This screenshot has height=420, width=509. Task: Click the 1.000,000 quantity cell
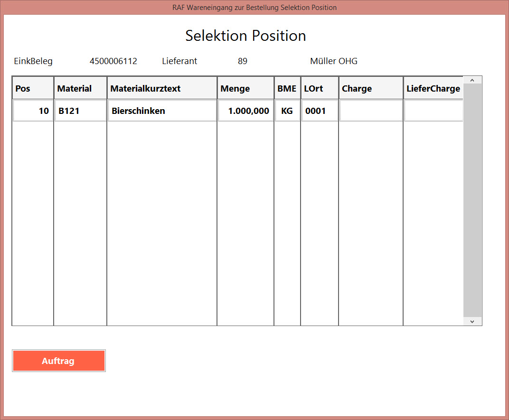(x=245, y=111)
